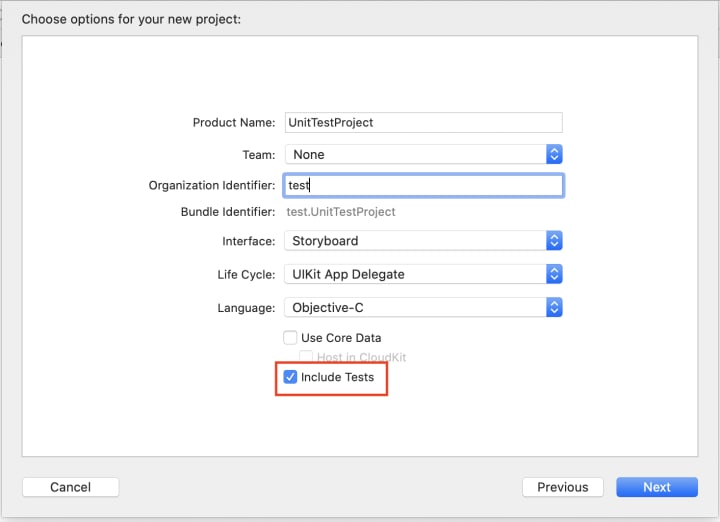Go back with the Previous button
This screenshot has width=720, height=522.
[562, 487]
